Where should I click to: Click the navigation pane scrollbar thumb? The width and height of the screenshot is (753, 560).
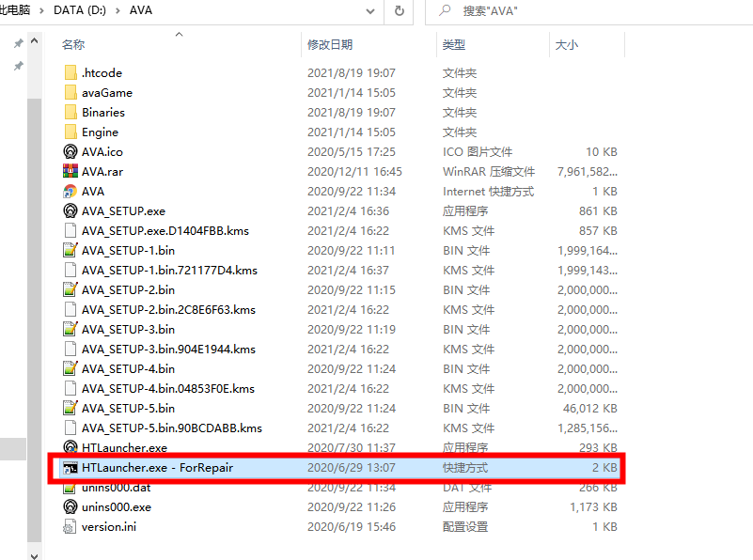(34, 321)
